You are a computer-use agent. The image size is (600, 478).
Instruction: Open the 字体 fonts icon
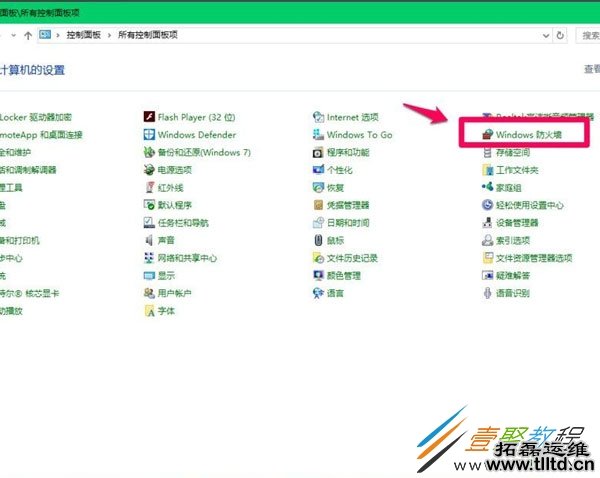point(149,311)
